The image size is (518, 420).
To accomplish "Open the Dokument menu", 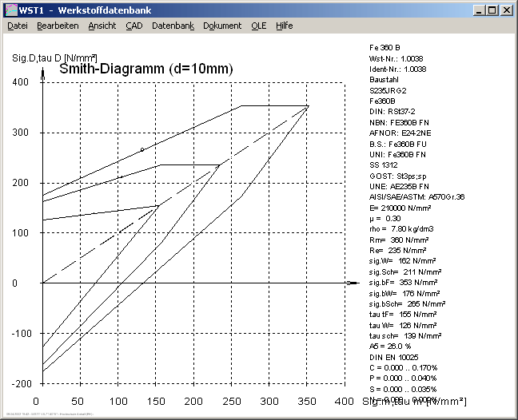I will [222, 26].
